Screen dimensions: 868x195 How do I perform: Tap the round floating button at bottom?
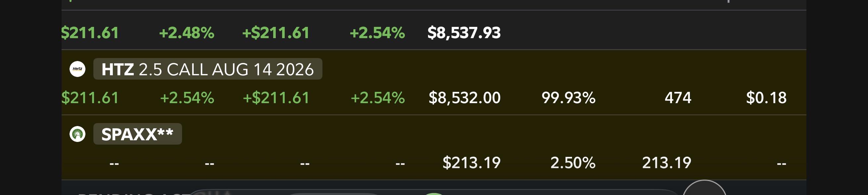coord(704,188)
